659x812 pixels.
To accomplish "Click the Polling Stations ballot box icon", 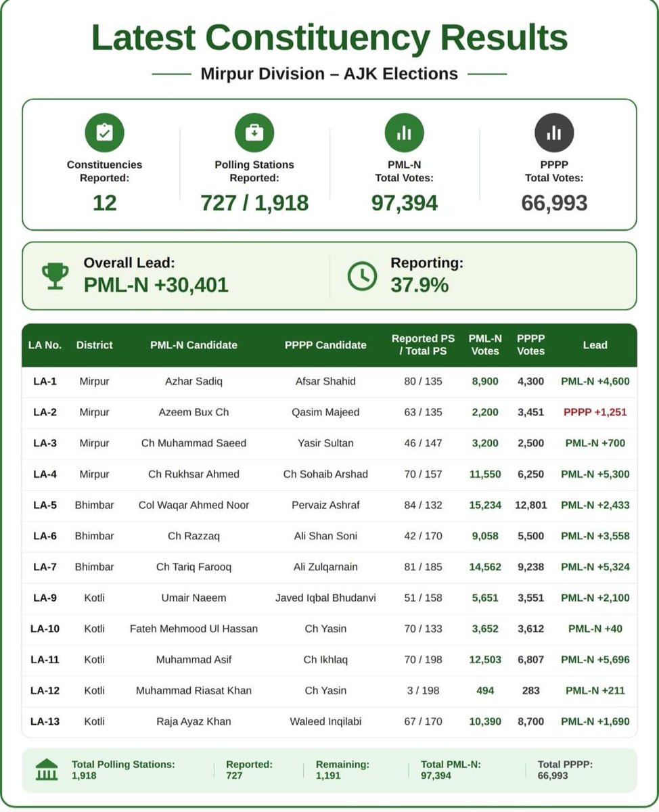I will click(254, 133).
